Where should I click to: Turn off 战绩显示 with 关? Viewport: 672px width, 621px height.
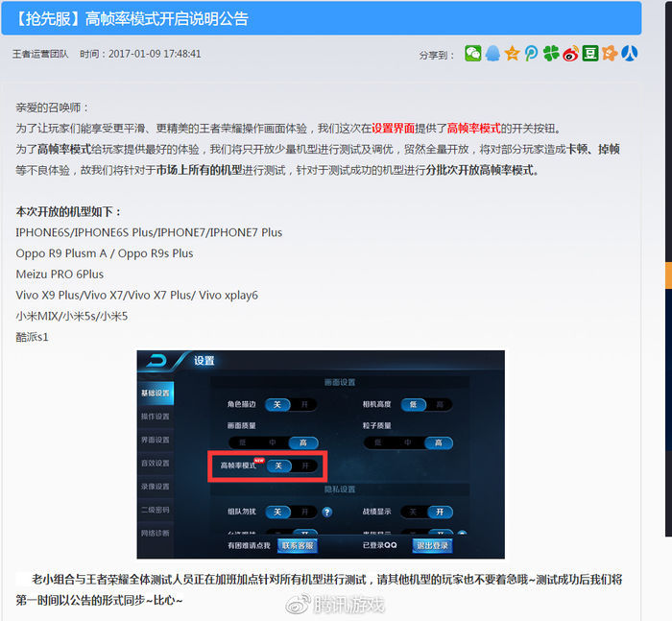(x=413, y=512)
